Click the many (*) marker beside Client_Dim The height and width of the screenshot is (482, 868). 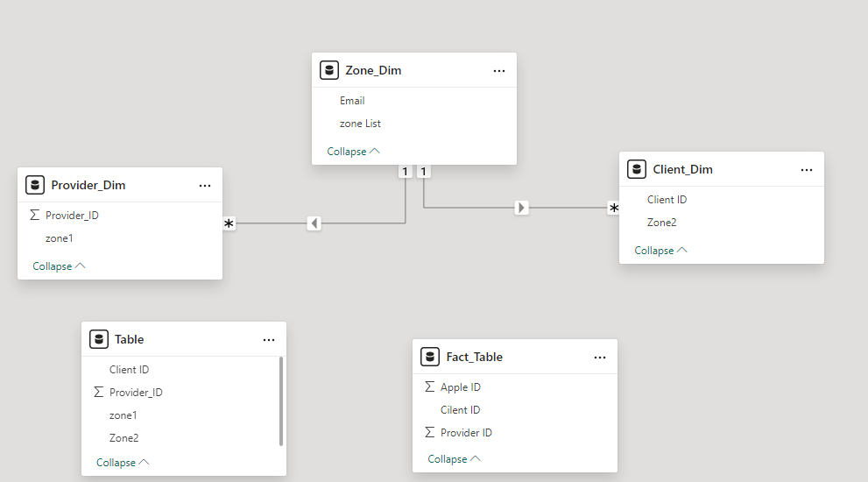[x=613, y=209]
